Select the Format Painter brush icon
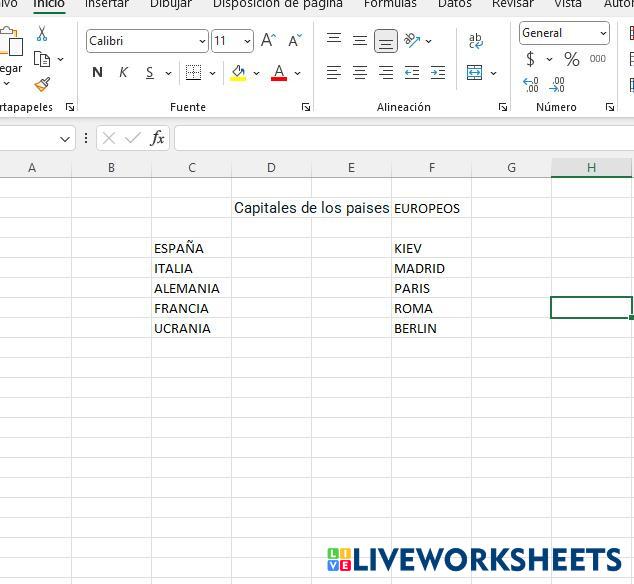 tap(42, 85)
